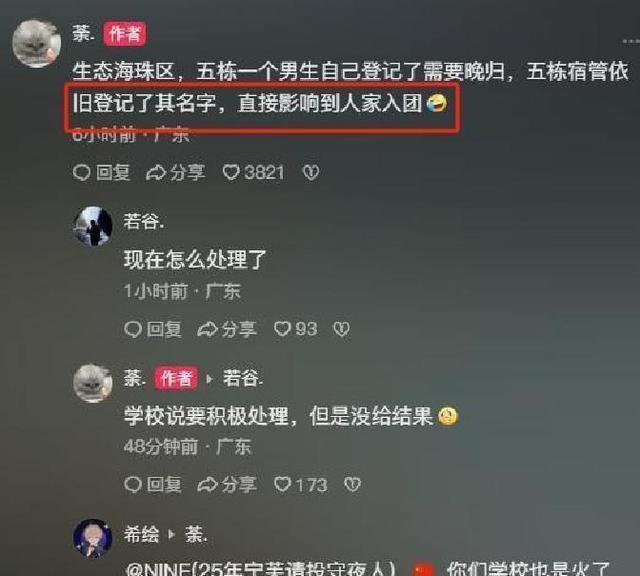Dislike the top author comment
Screen dimensions: 640x576
pyautogui.click(x=311, y=173)
